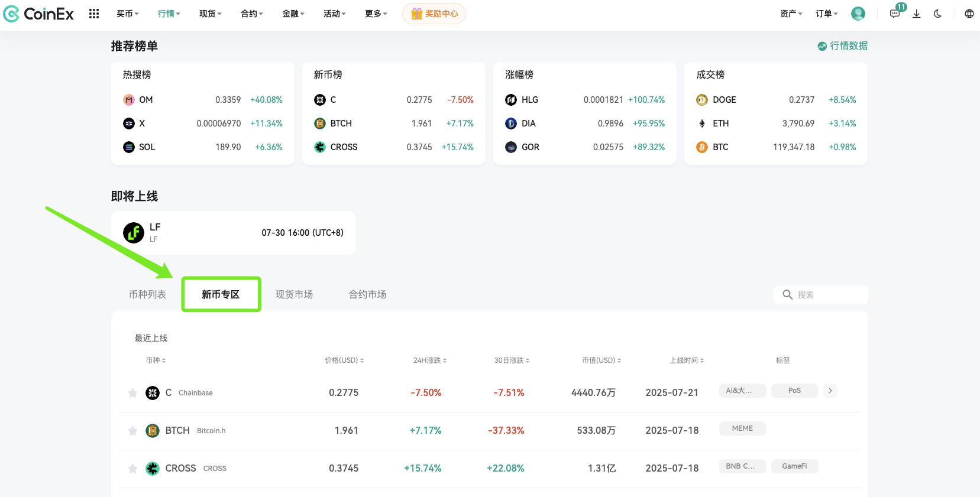The image size is (980, 497).
Task: Click the BTCH icon in table row
Action: click(x=153, y=431)
